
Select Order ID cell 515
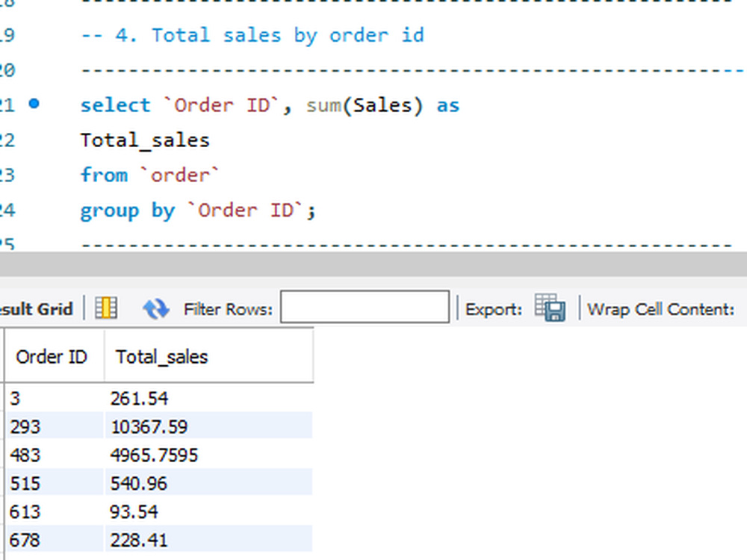coord(55,483)
